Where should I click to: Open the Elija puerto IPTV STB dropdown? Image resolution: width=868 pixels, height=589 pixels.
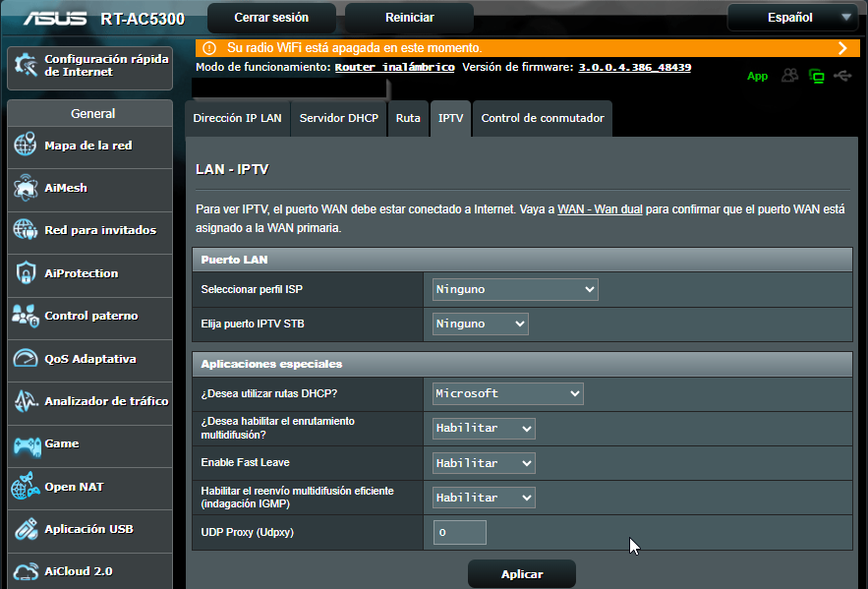480,324
